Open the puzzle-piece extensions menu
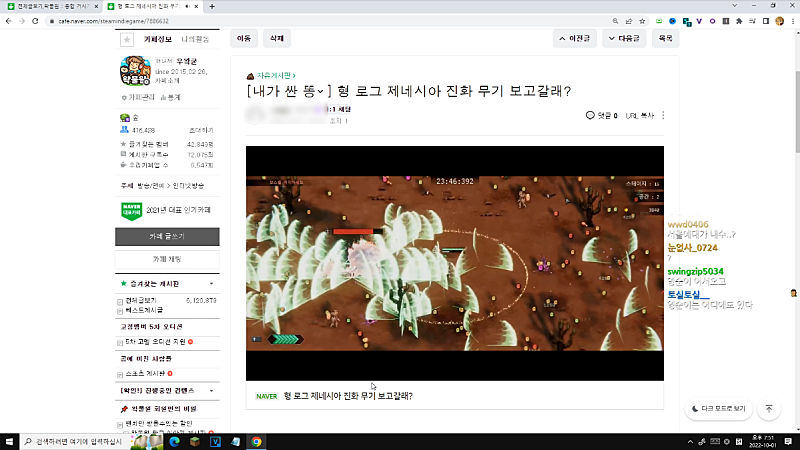Image resolution: width=800 pixels, height=450 pixels. pyautogui.click(x=739, y=21)
